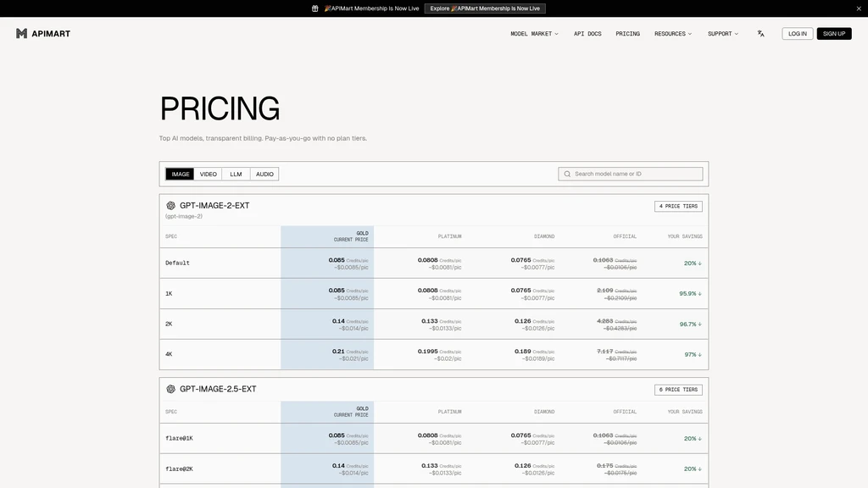Viewport: 868px width, 488px height.
Task: Expand the Resources dropdown menu
Action: click(673, 34)
